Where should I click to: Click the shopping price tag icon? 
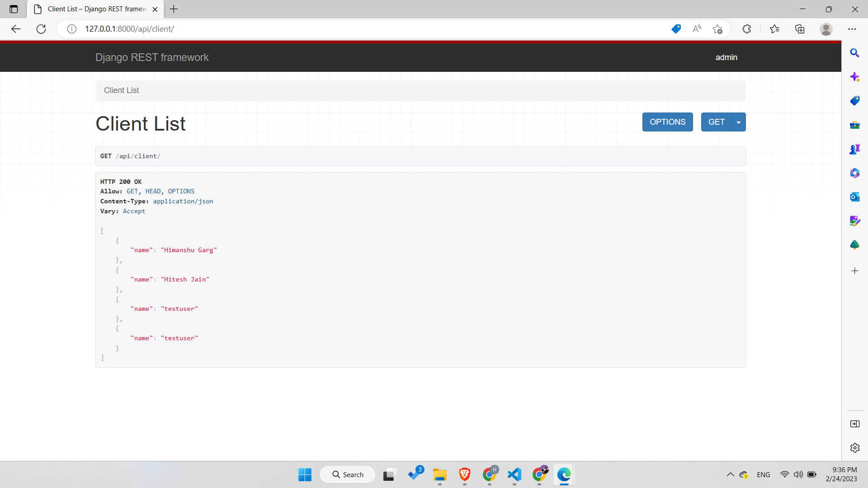point(676,29)
